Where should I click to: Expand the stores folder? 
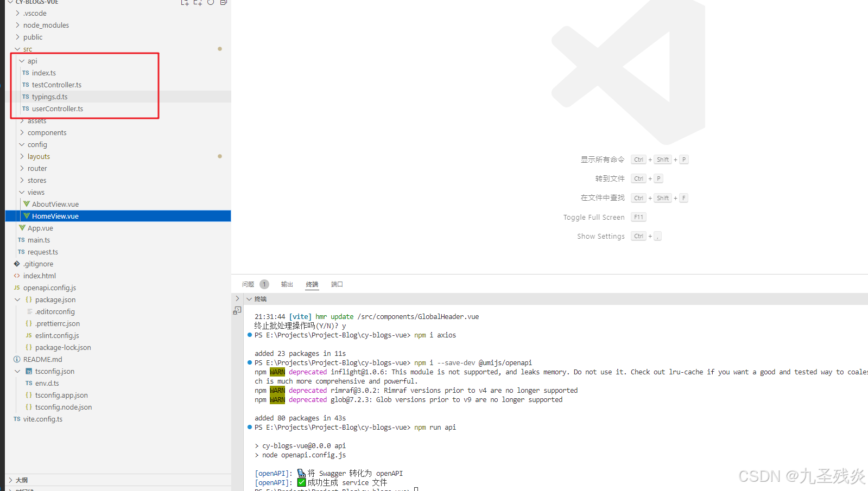coord(22,180)
